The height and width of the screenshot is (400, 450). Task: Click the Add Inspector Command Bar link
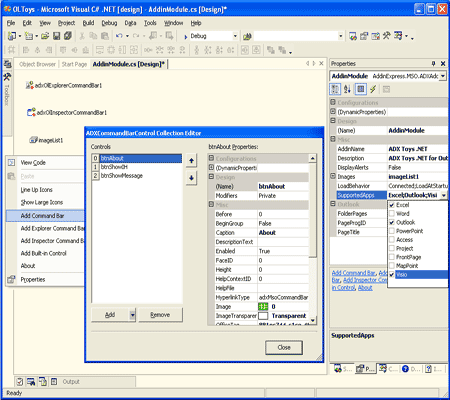click(x=365, y=280)
